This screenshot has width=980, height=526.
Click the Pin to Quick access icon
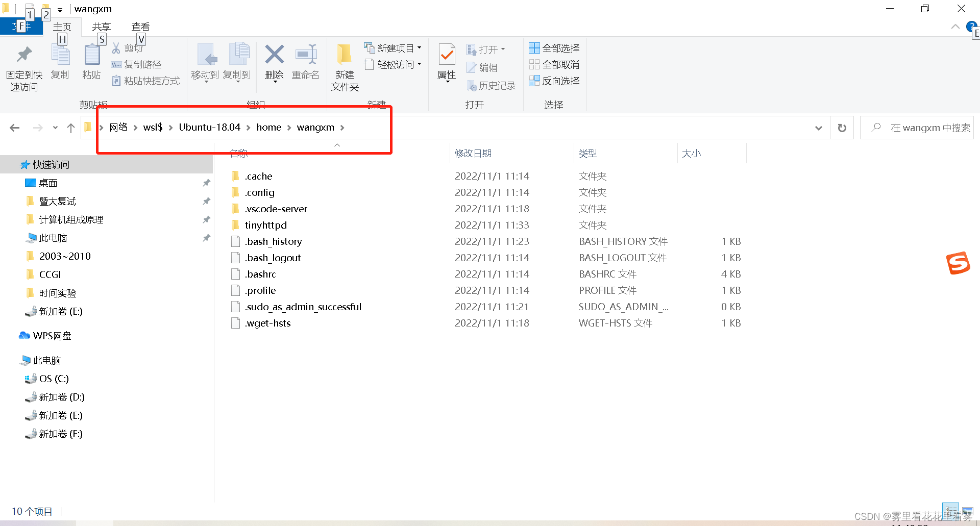24,55
